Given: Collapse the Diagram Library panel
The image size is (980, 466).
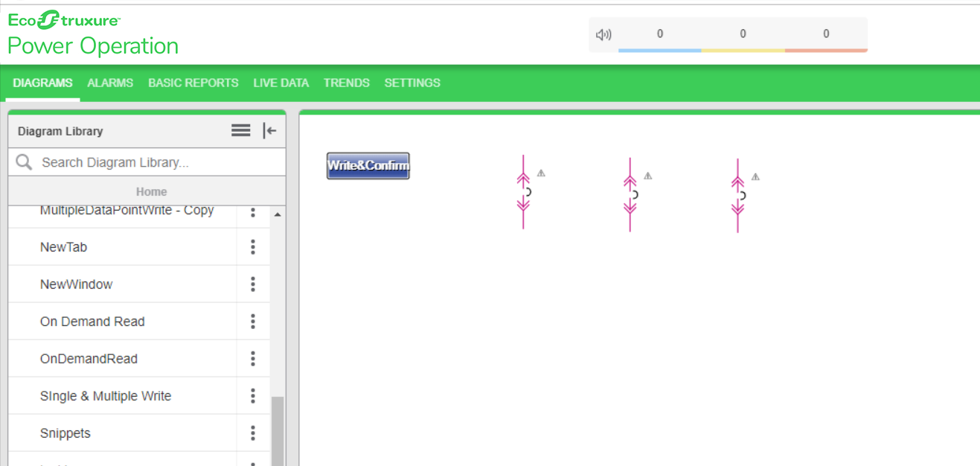Looking at the screenshot, I should coord(269,131).
